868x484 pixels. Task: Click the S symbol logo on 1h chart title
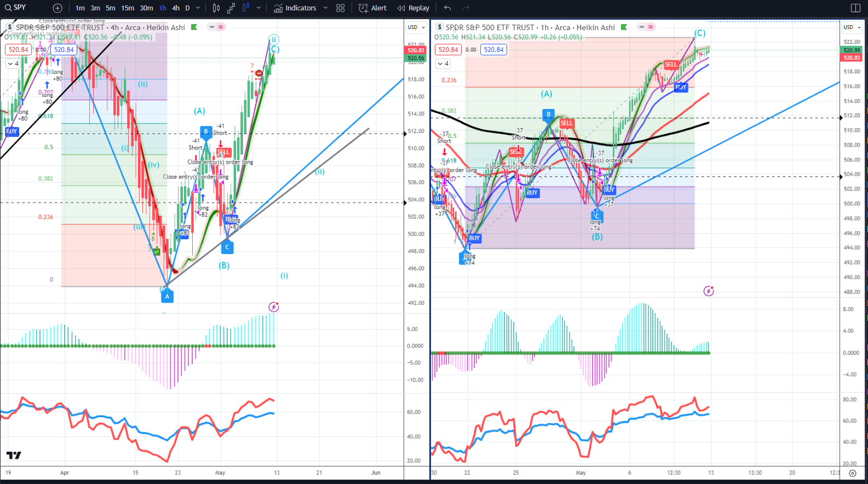440,27
